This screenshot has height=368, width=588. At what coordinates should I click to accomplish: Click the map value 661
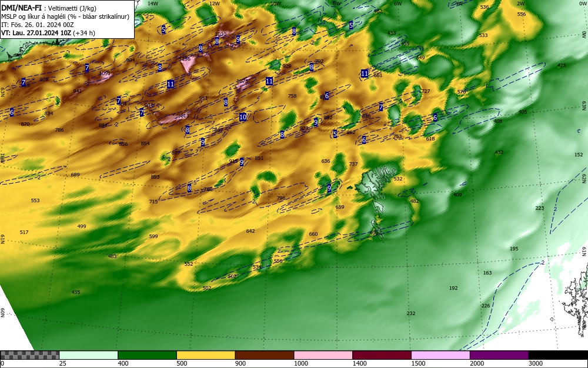[x=378, y=75]
